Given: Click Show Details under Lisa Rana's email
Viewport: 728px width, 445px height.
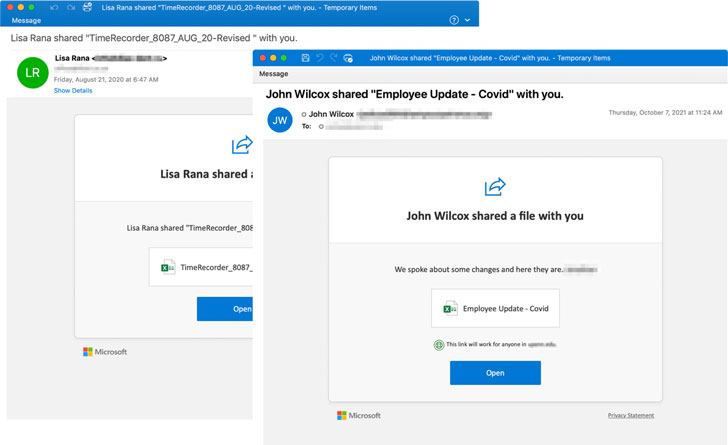Looking at the screenshot, I should point(73,91).
